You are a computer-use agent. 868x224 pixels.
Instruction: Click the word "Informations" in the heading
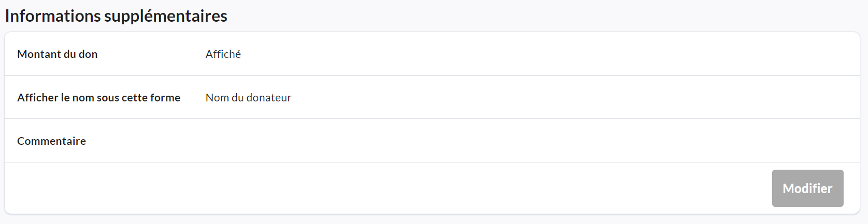click(x=53, y=16)
